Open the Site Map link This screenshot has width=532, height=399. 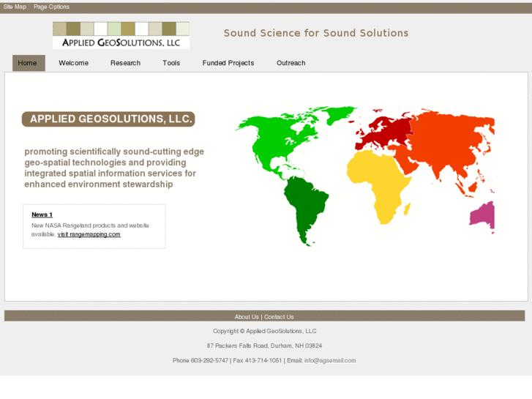coord(15,7)
